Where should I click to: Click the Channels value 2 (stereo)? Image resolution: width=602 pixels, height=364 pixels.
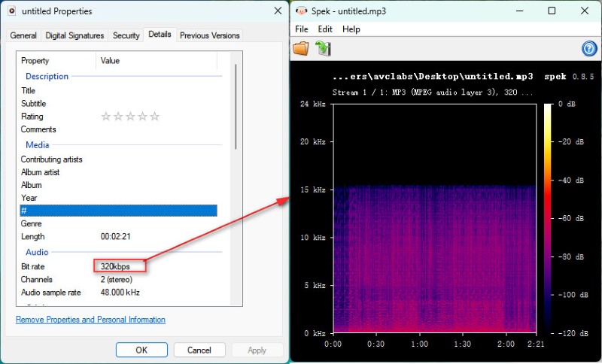point(117,279)
